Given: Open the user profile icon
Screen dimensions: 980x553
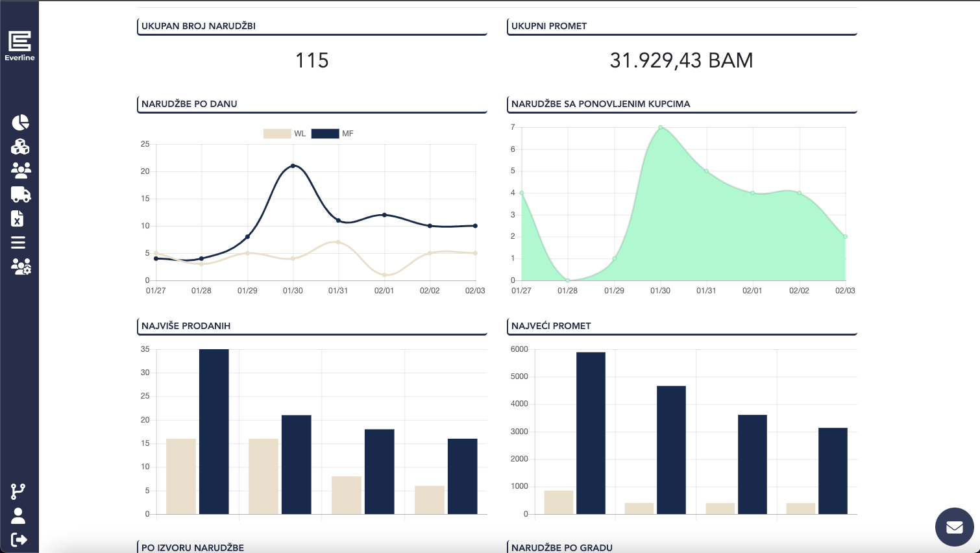Looking at the screenshot, I should 18,516.
